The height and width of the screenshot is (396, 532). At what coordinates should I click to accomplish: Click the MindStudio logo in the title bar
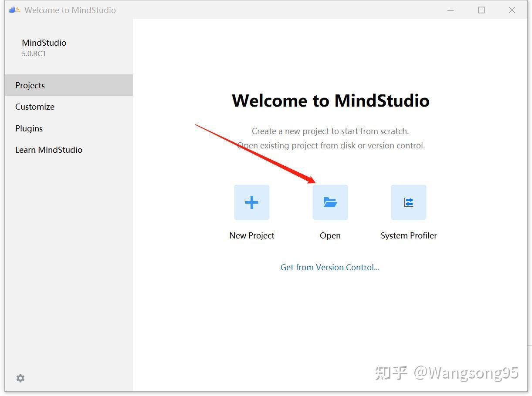[14, 10]
